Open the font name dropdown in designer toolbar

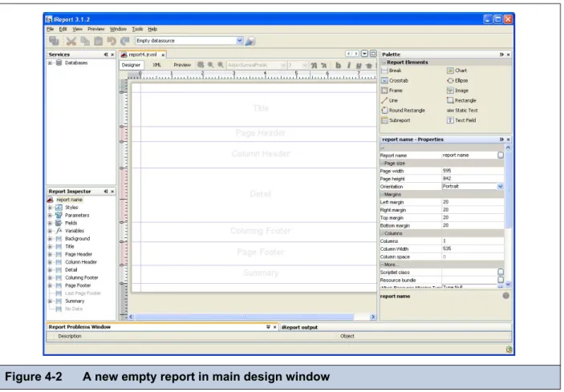tap(282, 65)
